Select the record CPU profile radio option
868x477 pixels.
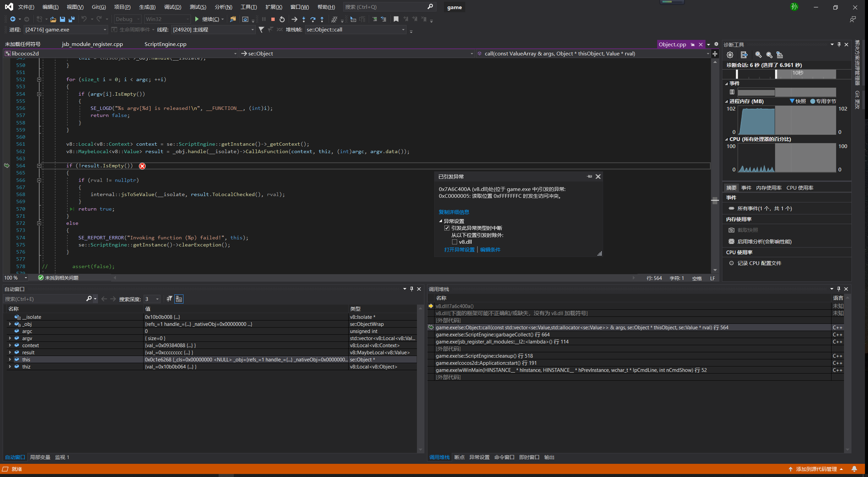tap(731, 263)
